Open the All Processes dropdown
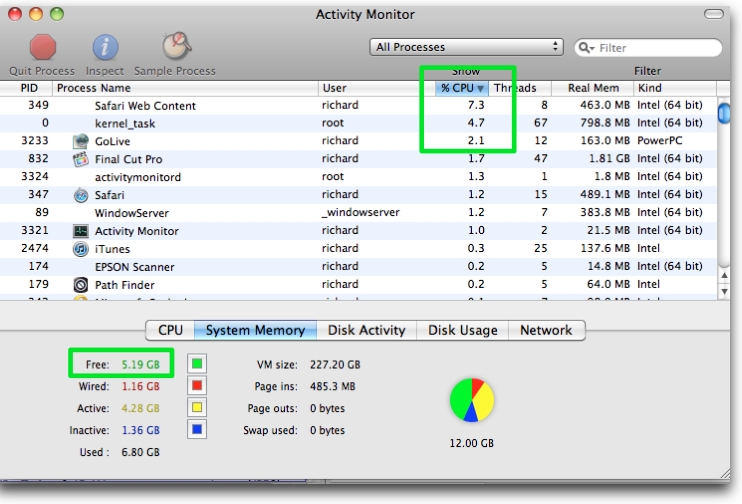Image resolution: width=742 pixels, height=504 pixels. coord(466,47)
